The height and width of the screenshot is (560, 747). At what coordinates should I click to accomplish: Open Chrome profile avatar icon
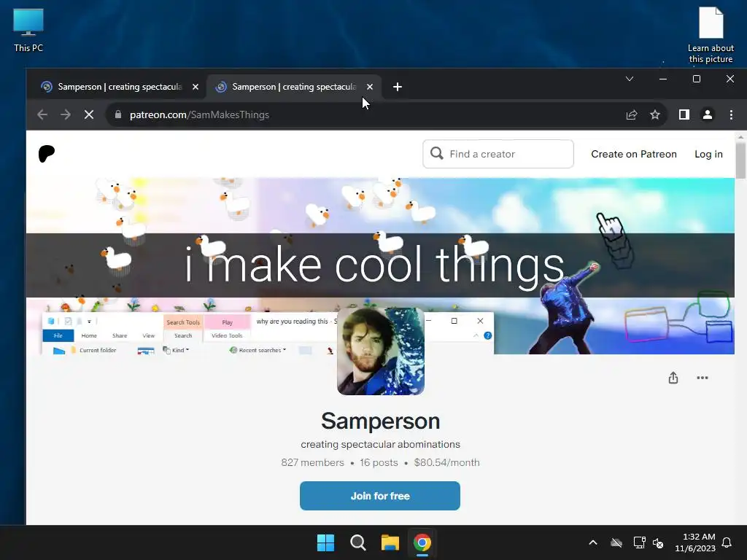[x=708, y=114]
